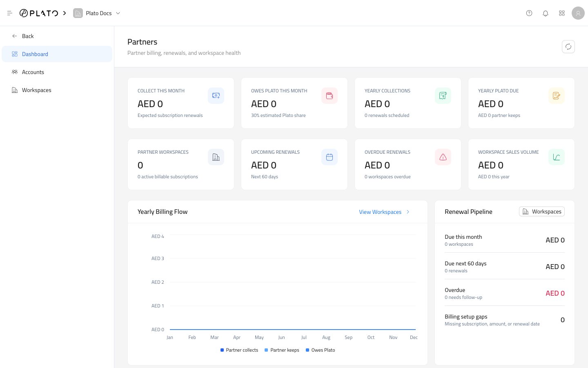Toggle Partner keeps legend series
Screen dimensions: 588x368
tap(282, 350)
